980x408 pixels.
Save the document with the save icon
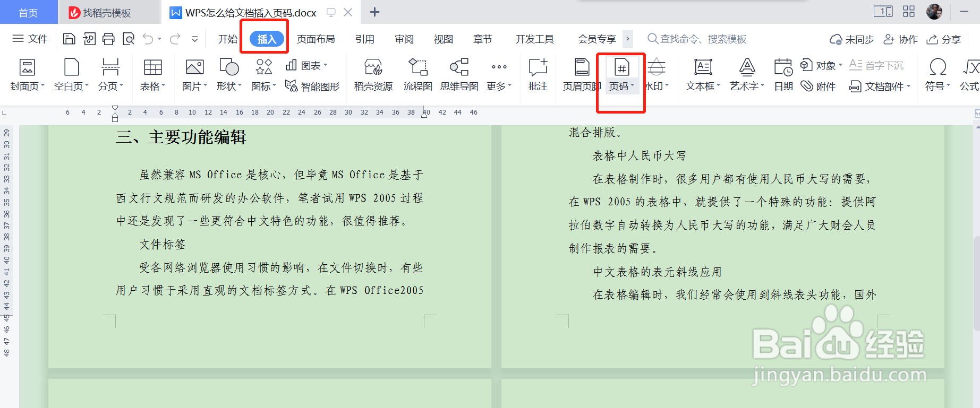coord(69,39)
